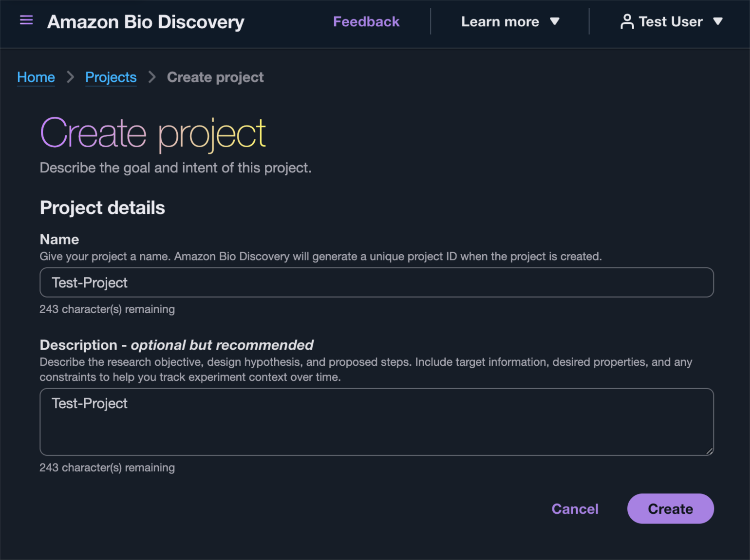Image resolution: width=750 pixels, height=560 pixels.
Task: Click the 'Description - optional but recommended' label
Action: [177, 345]
